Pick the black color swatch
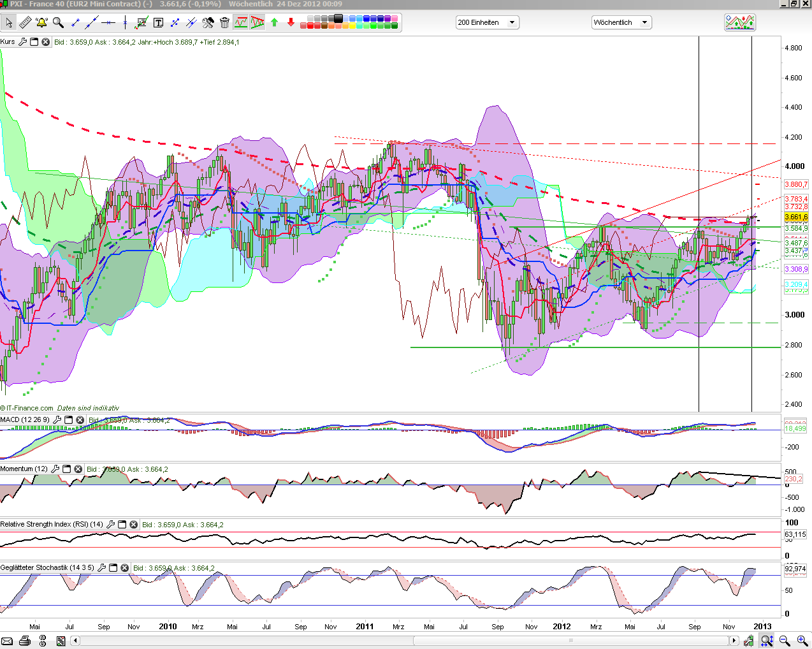Viewport: 812px width, 649px height. [338, 18]
